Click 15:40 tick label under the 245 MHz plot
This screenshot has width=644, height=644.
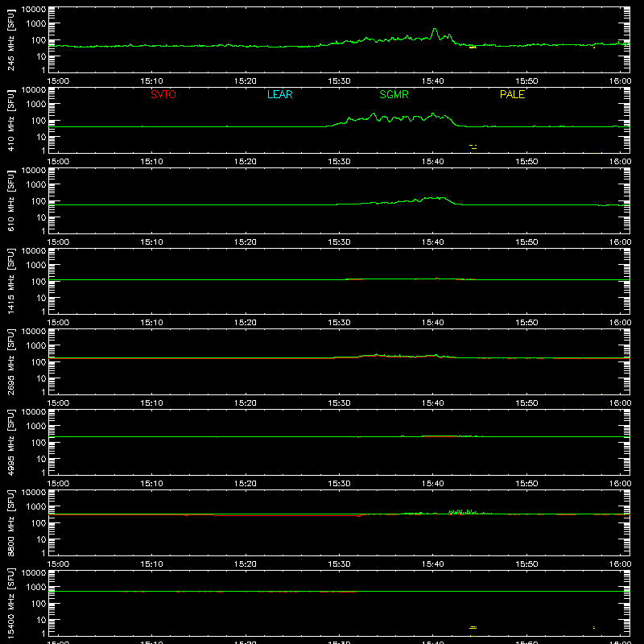pos(432,81)
